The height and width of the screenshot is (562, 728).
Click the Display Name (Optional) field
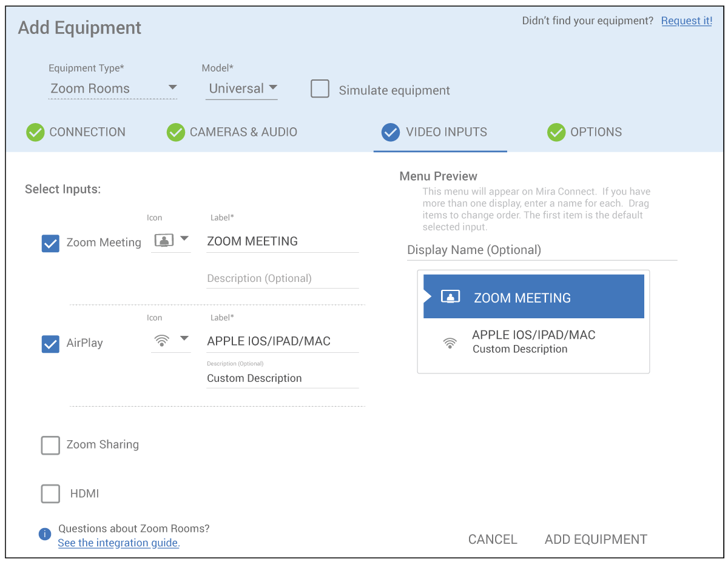[541, 250]
